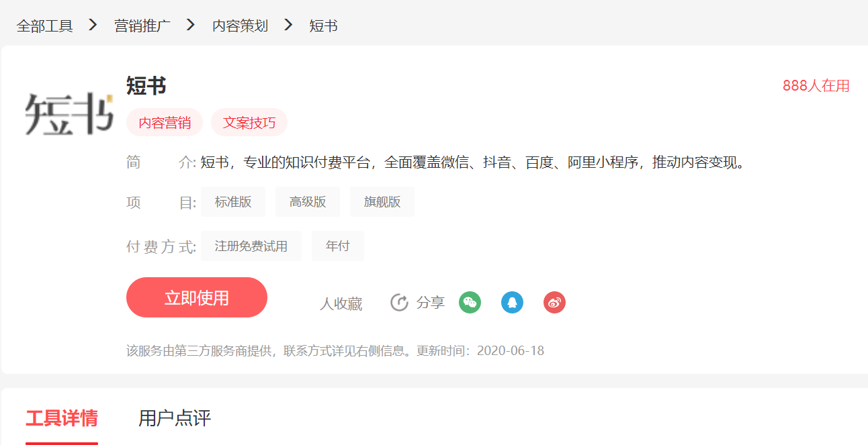Image resolution: width=868 pixels, height=445 pixels.
Task: Click the 短书 title heading
Action: pos(146,86)
